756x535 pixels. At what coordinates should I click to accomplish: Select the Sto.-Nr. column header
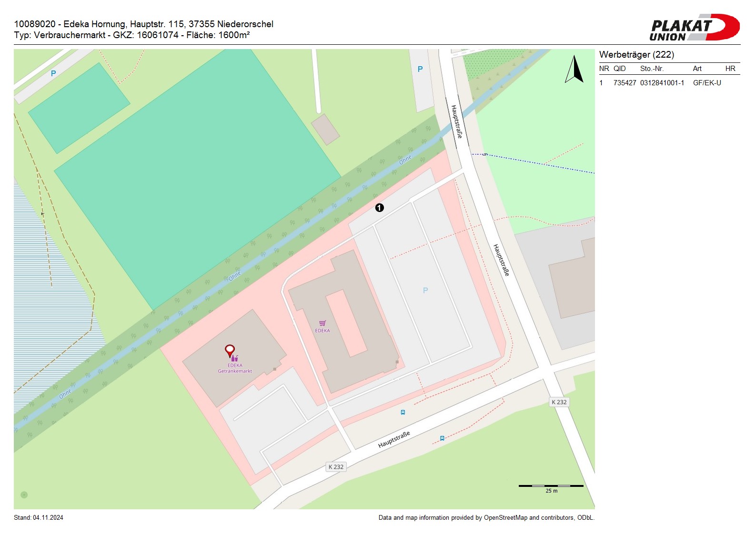[x=652, y=69]
